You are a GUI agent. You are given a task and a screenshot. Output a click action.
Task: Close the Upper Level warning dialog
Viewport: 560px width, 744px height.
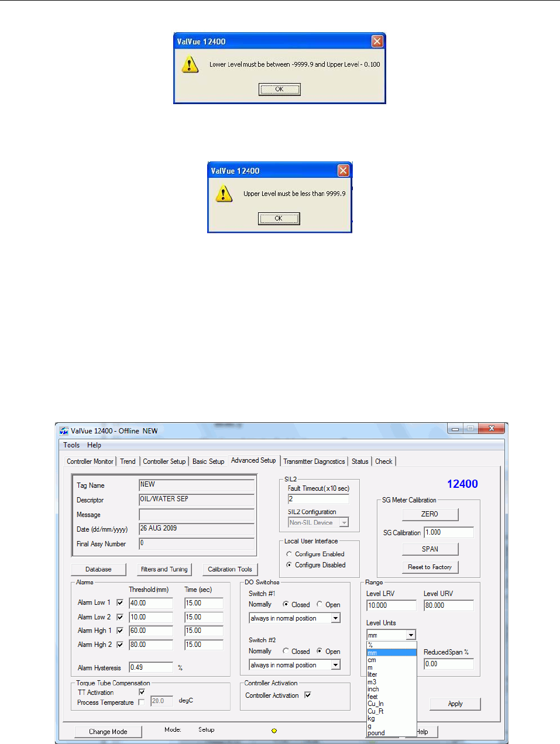click(343, 171)
